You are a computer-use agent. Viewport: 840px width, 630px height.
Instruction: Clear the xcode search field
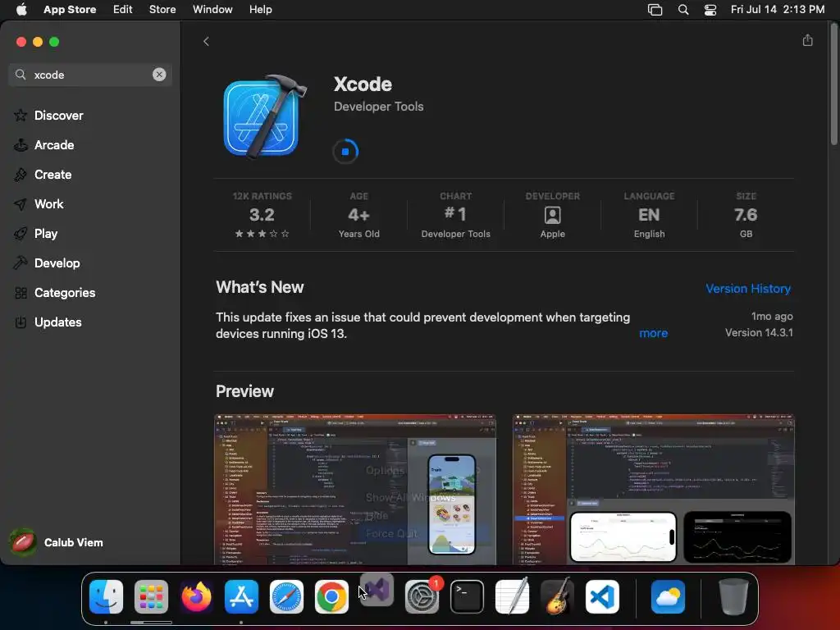click(159, 75)
